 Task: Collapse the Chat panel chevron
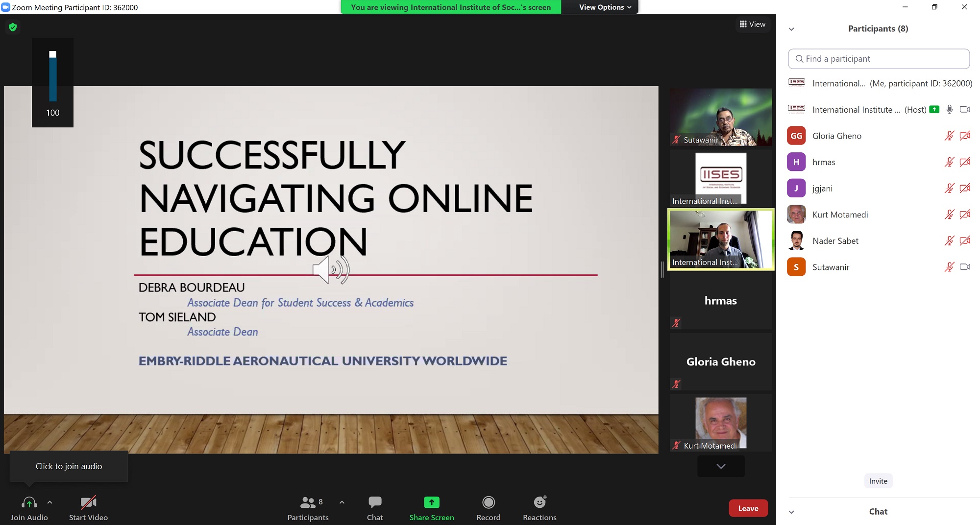791,512
